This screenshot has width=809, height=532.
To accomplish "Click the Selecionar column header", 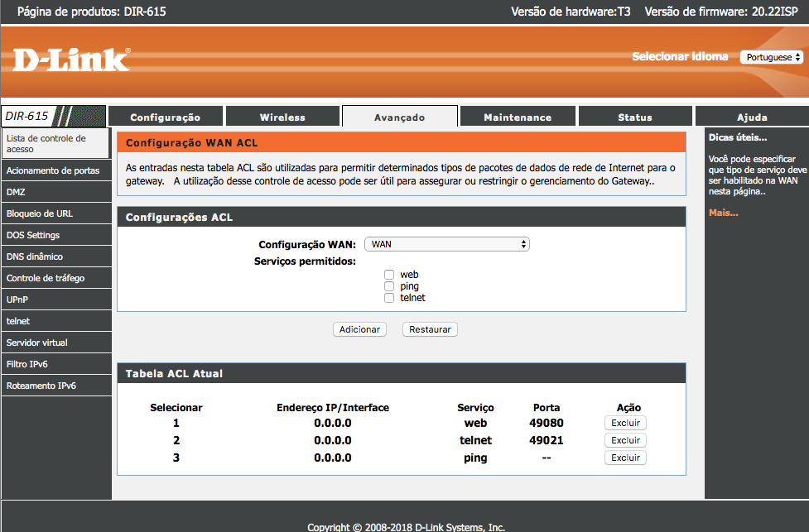I will point(176,407).
